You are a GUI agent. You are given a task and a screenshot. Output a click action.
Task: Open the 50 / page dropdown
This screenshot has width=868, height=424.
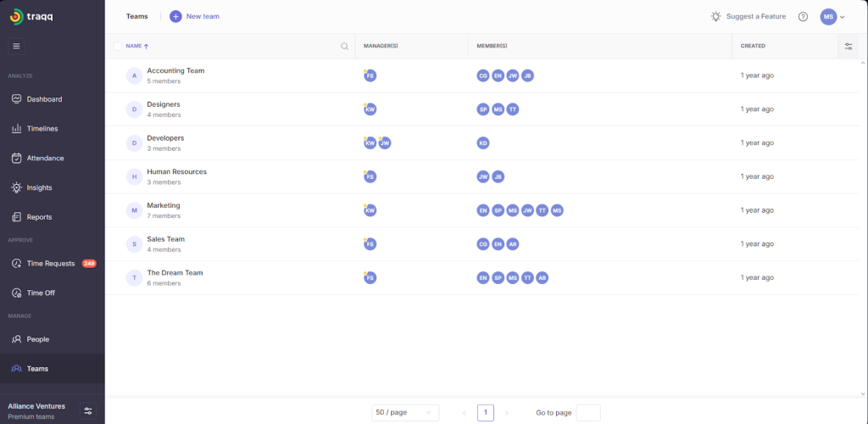(x=405, y=412)
